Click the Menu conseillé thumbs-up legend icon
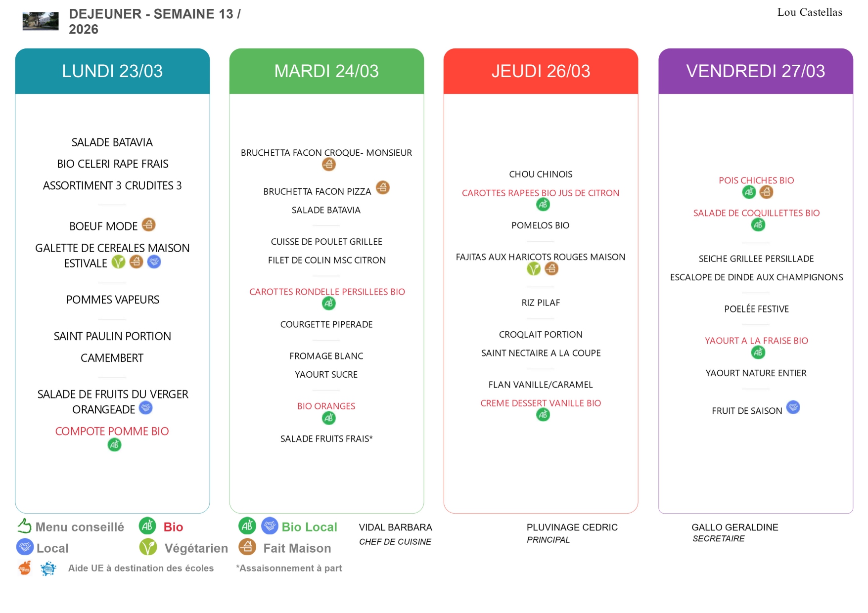The image size is (868, 613). coord(24,526)
